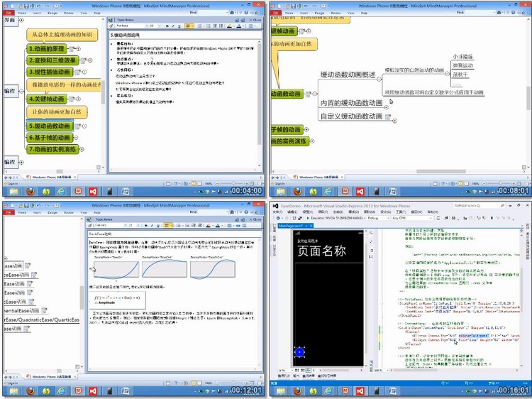
Task: Open Review ribbon tab in the 00:08:01 frame
Action: [336, 13]
